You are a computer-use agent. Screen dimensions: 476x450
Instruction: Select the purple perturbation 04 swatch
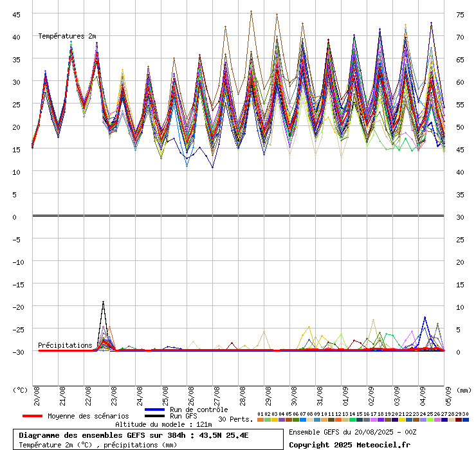[x=282, y=420]
